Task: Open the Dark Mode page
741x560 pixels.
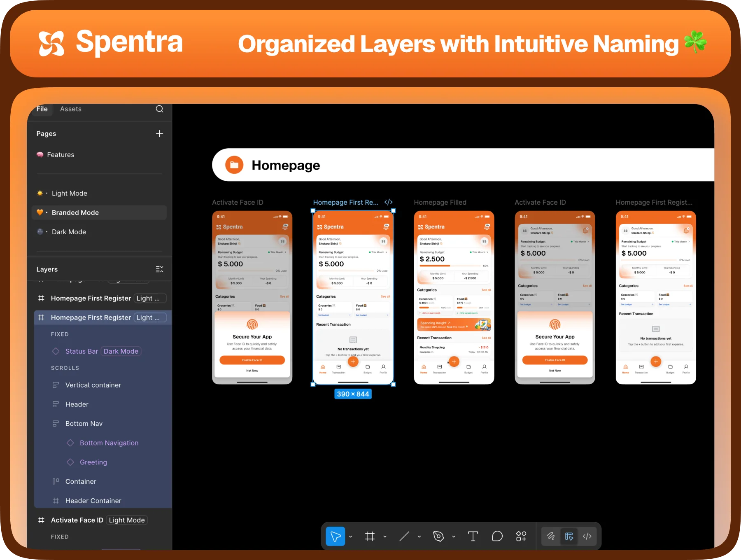Action: pos(99,232)
